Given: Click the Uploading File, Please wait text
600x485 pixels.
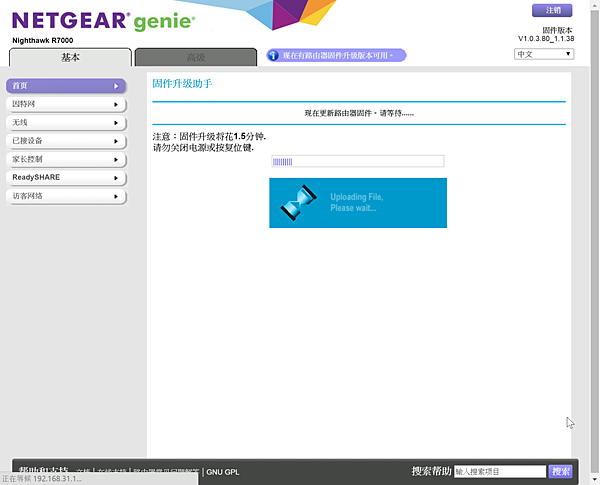Looking at the screenshot, I should tap(357, 202).
